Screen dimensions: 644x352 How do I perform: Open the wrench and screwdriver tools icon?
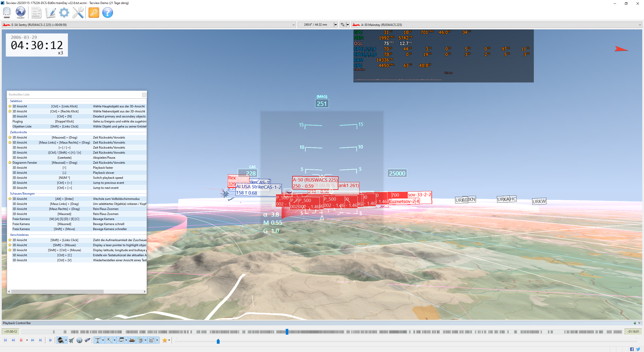coord(78,12)
